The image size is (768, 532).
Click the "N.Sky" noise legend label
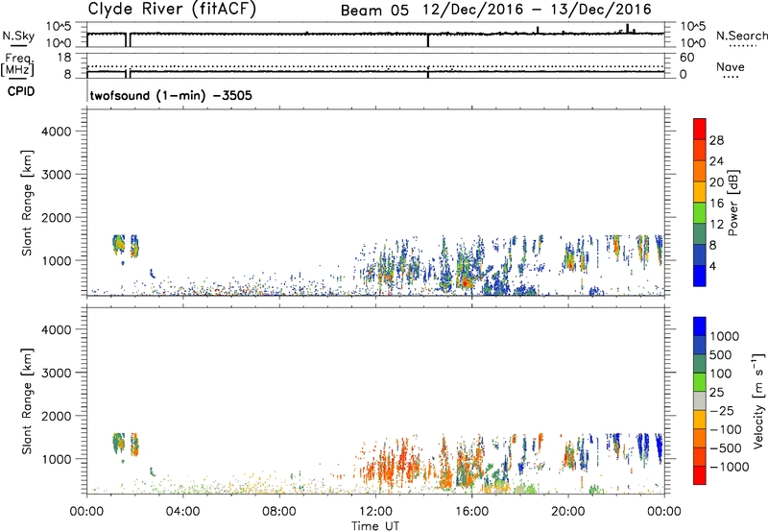(18, 36)
